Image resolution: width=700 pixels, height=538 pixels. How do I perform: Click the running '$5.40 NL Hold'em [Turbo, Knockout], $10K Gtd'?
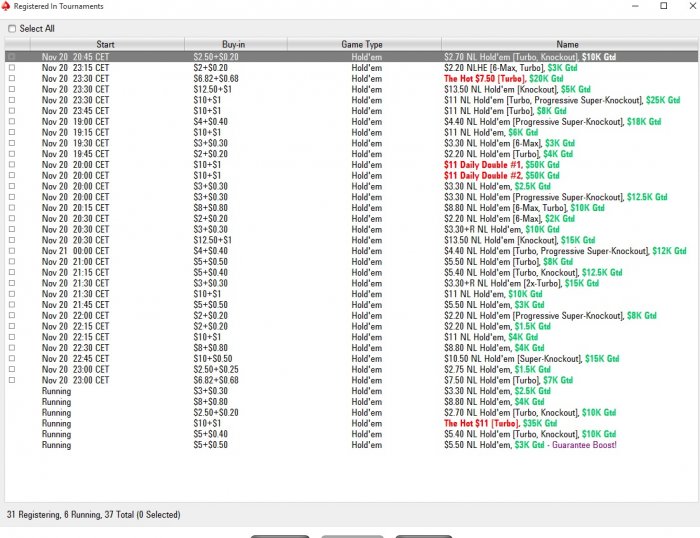click(x=529, y=434)
